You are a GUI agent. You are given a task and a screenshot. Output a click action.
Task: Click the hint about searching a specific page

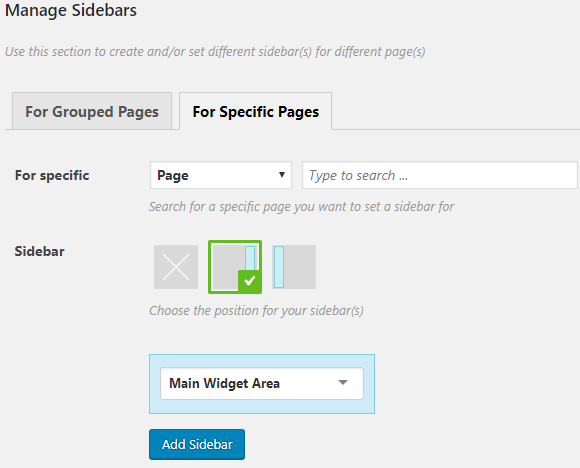301,206
